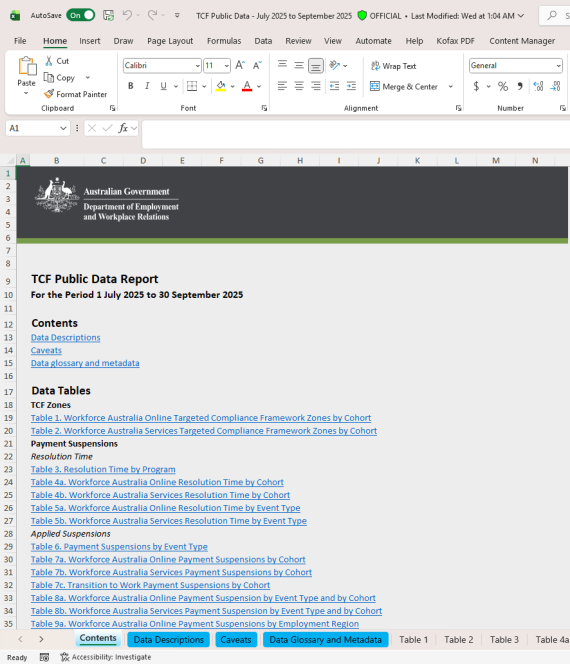Click the Redo arrow icon
570x664 pixels.
coord(152,16)
